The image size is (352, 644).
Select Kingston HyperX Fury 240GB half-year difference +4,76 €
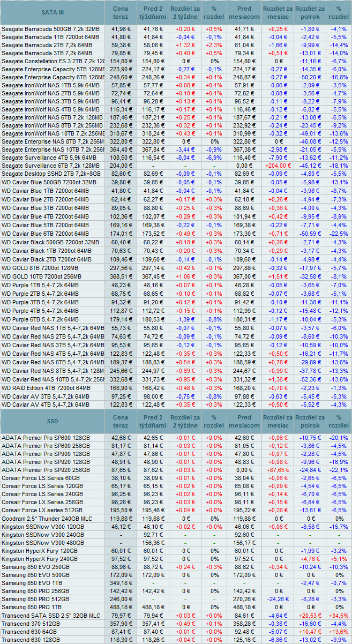pos(310,558)
